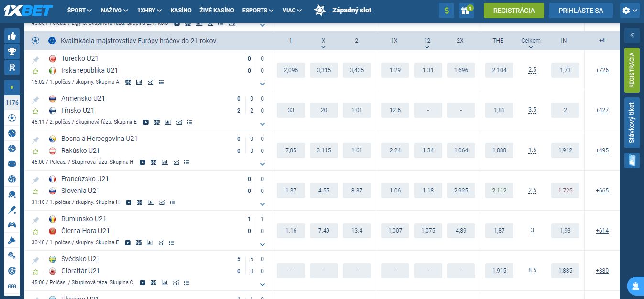Select the ice hockey icon in sidebar
The height and width of the screenshot is (299, 644).
click(x=12, y=164)
